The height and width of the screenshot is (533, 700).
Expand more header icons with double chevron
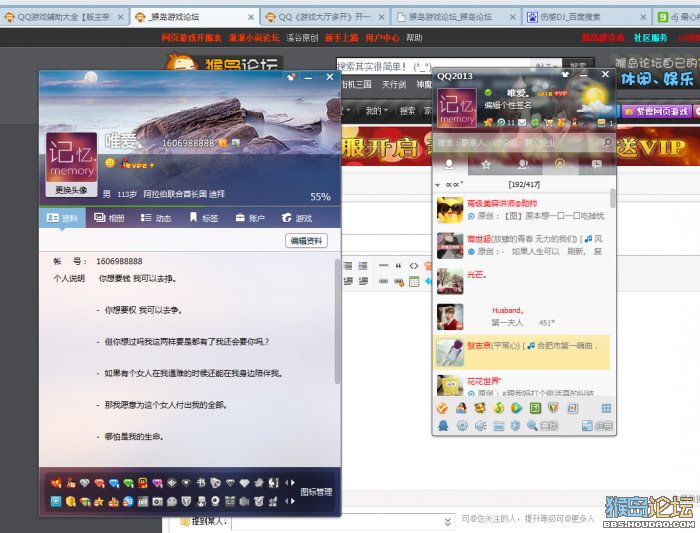coord(586,123)
